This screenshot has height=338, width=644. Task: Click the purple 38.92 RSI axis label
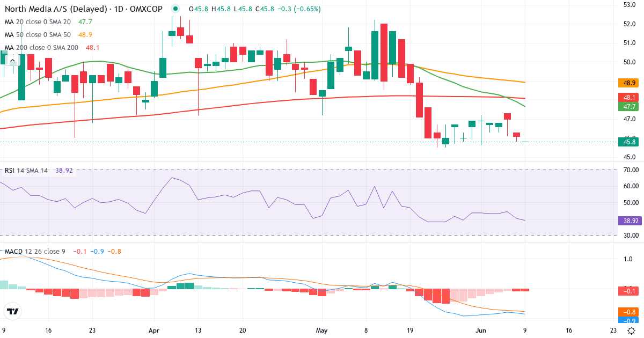tap(630, 221)
